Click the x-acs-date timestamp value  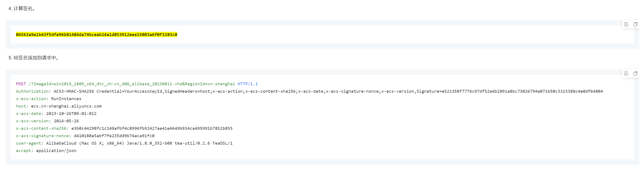(x=71, y=114)
